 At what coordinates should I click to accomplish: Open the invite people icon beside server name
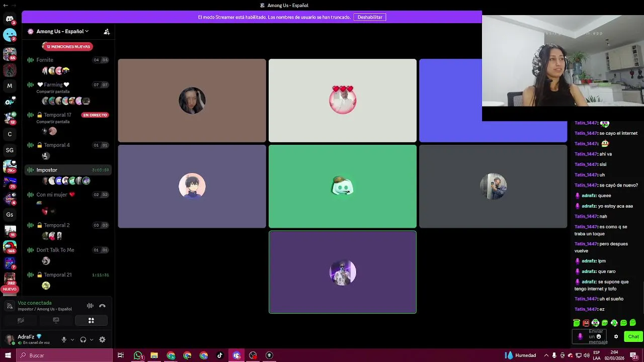point(107,32)
